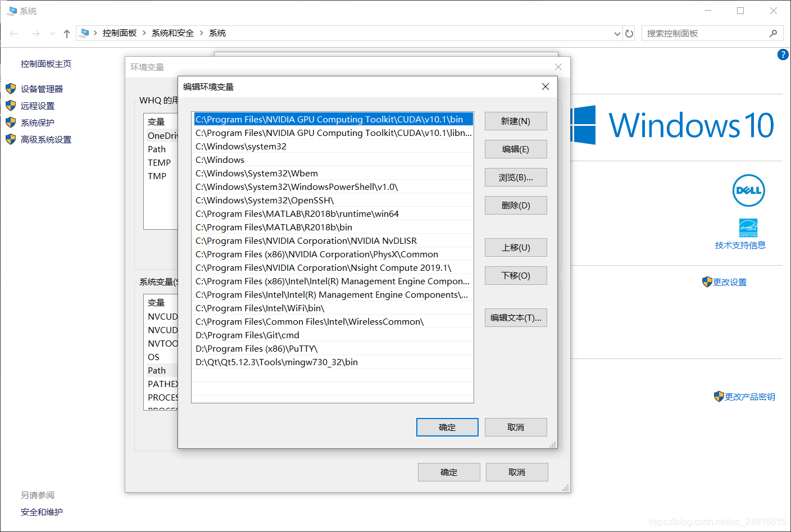
Task: Select NVIDIA NvDLISR path entry
Action: (333, 241)
